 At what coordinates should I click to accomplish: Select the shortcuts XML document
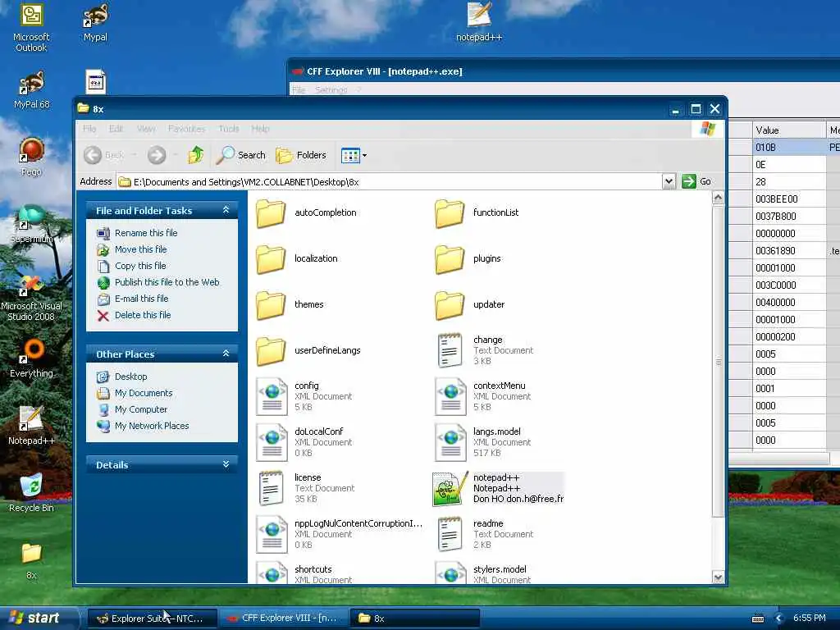[304, 573]
